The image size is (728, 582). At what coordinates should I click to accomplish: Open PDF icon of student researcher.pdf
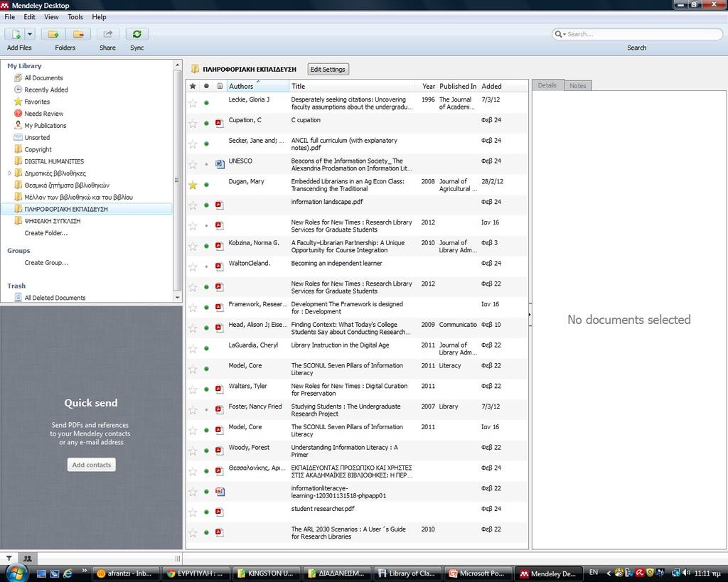[x=220, y=512]
